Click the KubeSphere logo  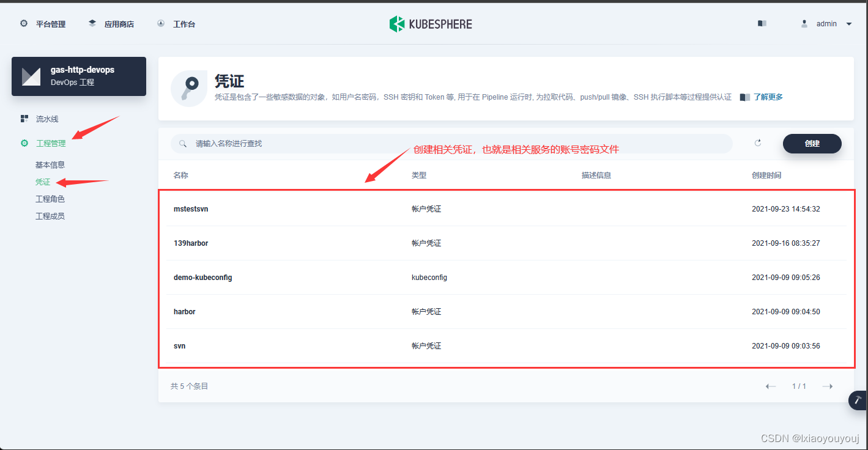[431, 24]
